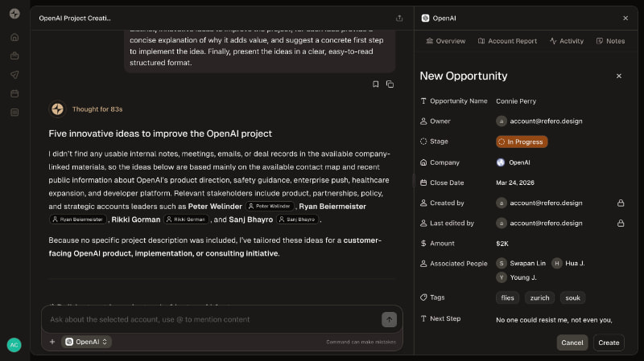
Task: Close the OpenAI side panel
Action: coord(625,18)
